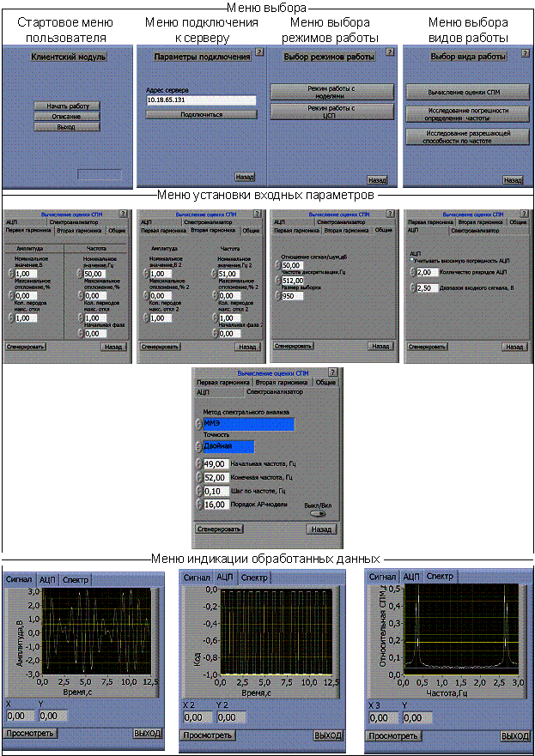Click Назад in Выбор режимов работы panel
The width and height of the screenshot is (535, 756).
(x=377, y=180)
